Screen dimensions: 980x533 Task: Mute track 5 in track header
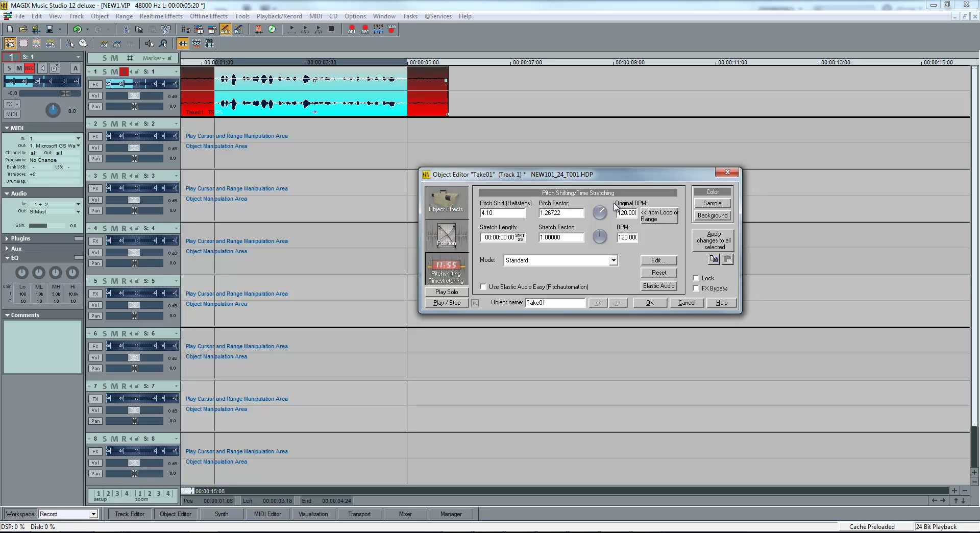114,281
